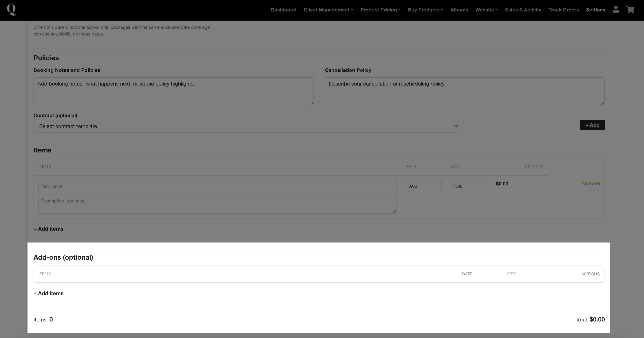Click the item Rate field
The width and height of the screenshot is (644, 338).
tap(423, 186)
